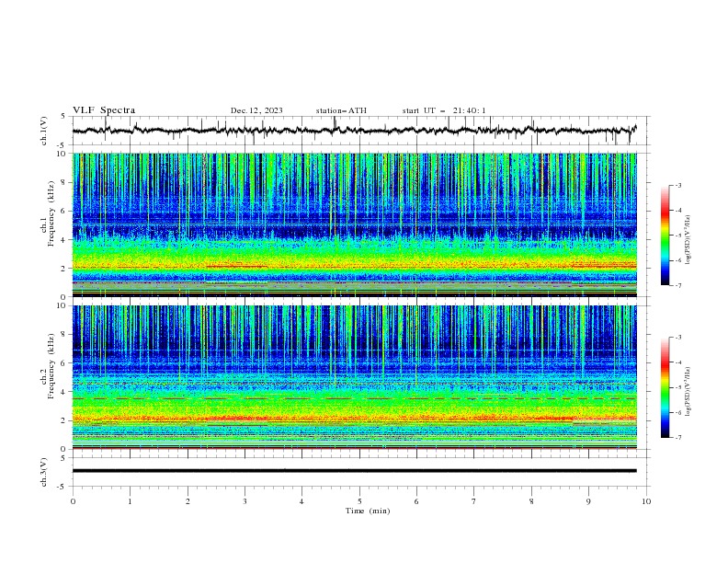Click the ch.1 voltage waveform trace
The height and width of the screenshot is (563, 728).
coord(355,131)
